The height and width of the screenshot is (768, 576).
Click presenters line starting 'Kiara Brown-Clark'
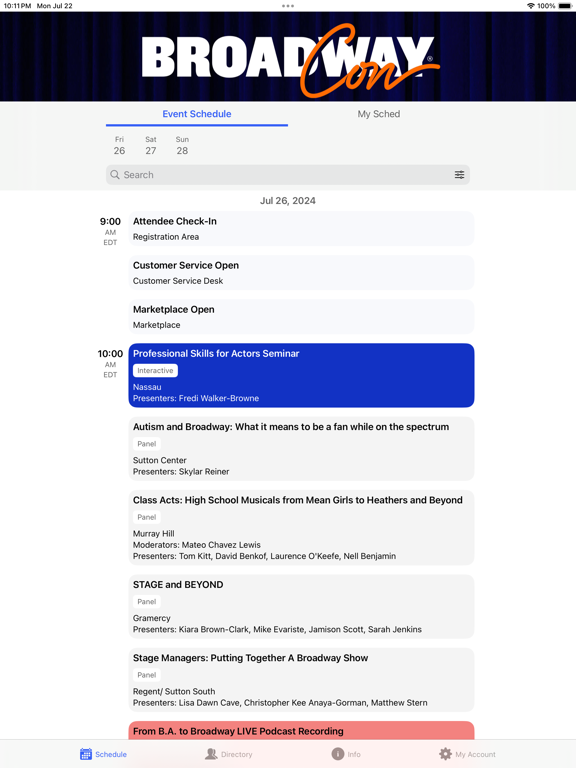pyautogui.click(x=277, y=629)
